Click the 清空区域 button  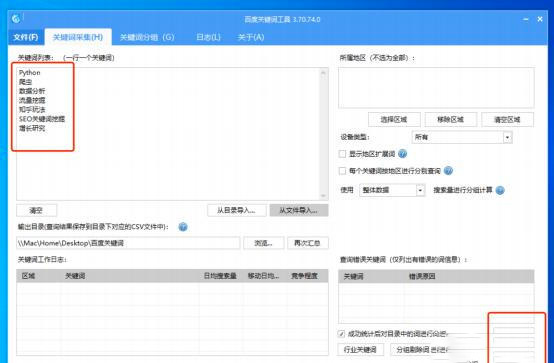(x=507, y=119)
